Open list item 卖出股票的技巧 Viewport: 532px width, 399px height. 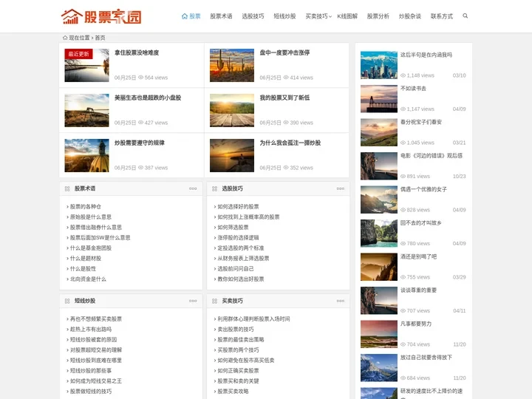tap(236, 329)
